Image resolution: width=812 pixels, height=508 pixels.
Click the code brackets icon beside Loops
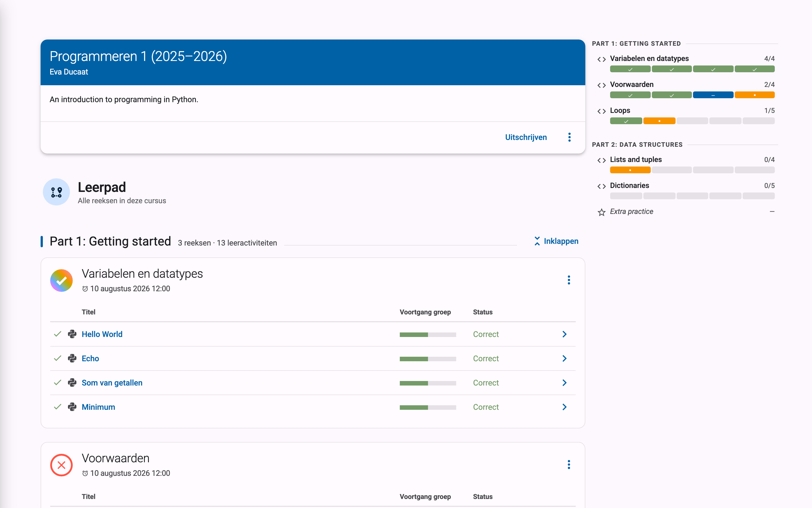602,111
